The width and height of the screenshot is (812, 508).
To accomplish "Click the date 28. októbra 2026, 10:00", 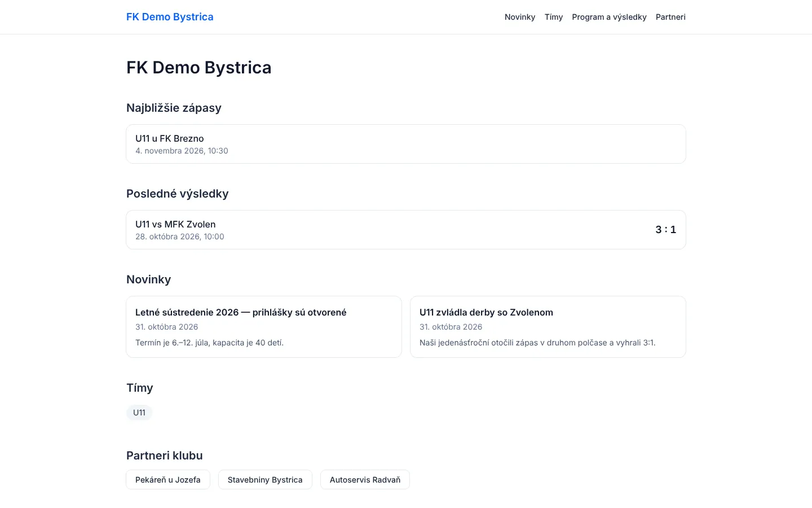I will pyautogui.click(x=180, y=237).
